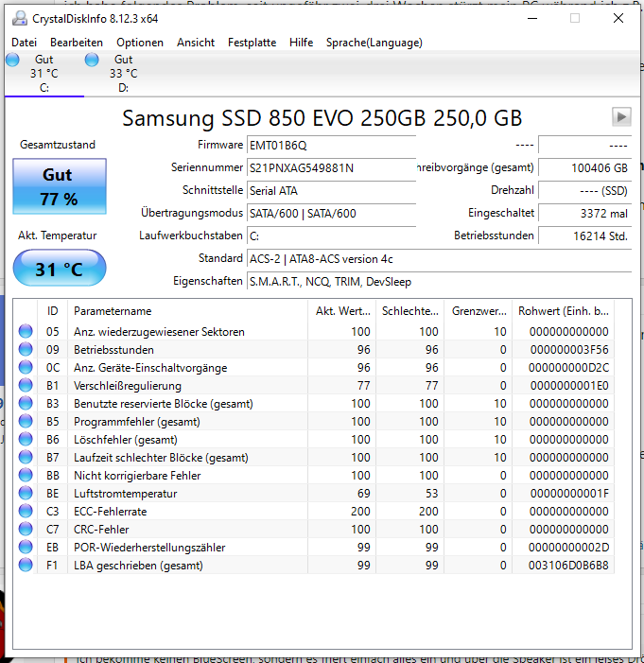
Task: Click the Akt. Wert column header
Action: [x=342, y=311]
